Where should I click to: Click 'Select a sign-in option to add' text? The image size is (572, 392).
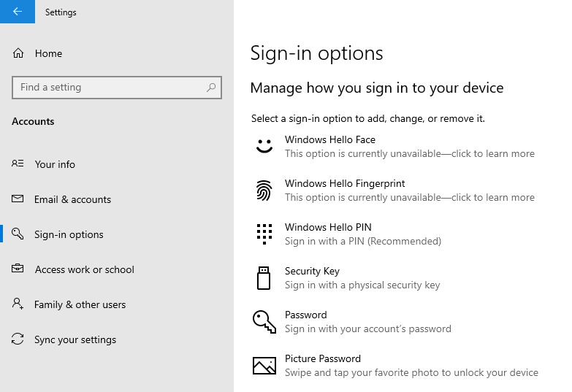(x=368, y=118)
